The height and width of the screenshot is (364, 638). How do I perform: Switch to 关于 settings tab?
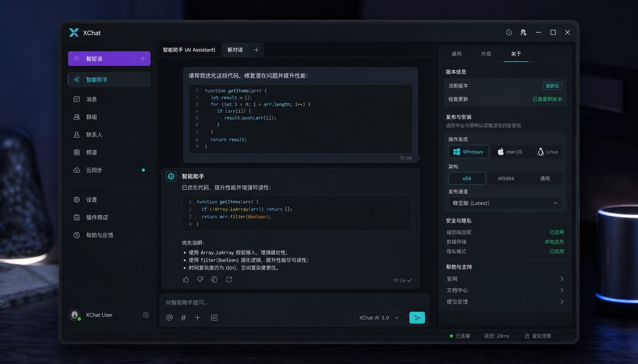click(x=516, y=54)
